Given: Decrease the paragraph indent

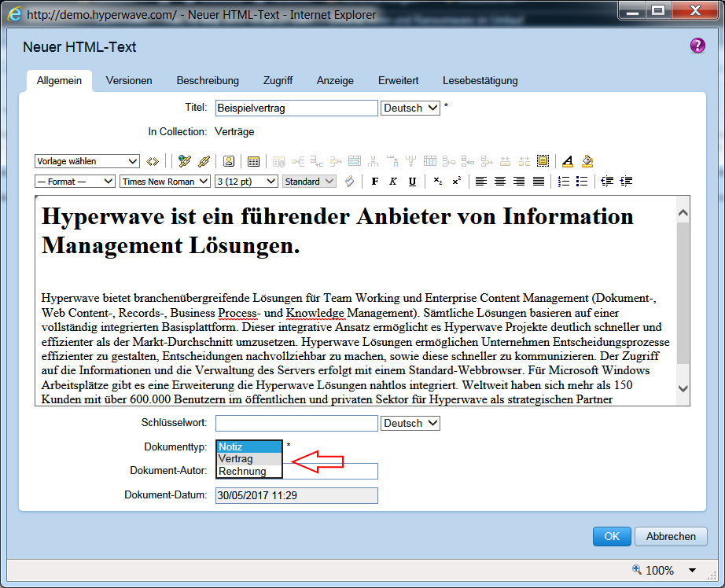Looking at the screenshot, I should tap(606, 182).
